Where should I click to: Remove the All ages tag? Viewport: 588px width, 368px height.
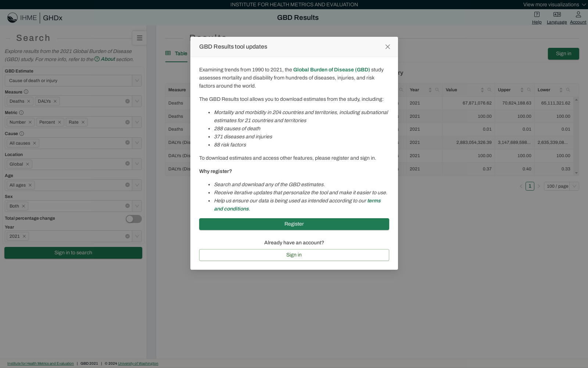click(30, 185)
